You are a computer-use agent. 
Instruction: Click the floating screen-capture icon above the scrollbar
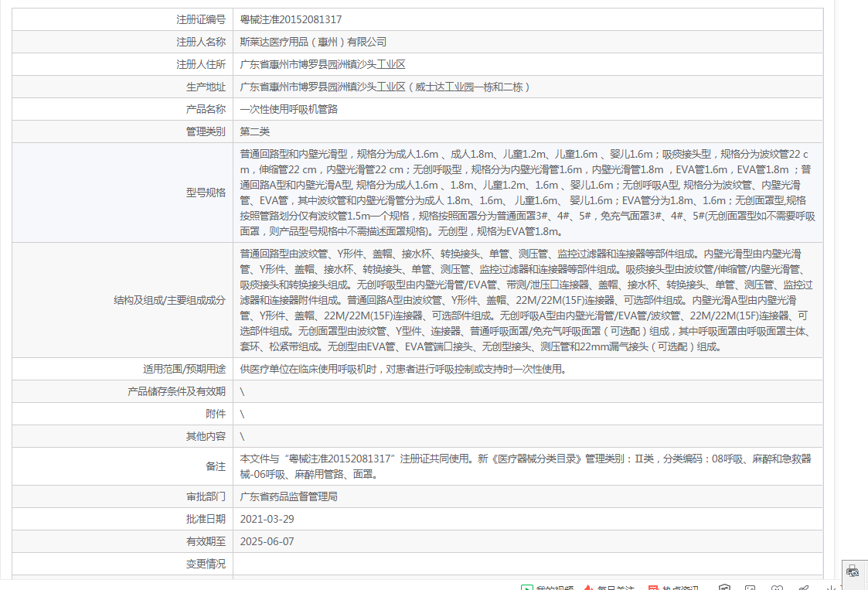pyautogui.click(x=853, y=571)
